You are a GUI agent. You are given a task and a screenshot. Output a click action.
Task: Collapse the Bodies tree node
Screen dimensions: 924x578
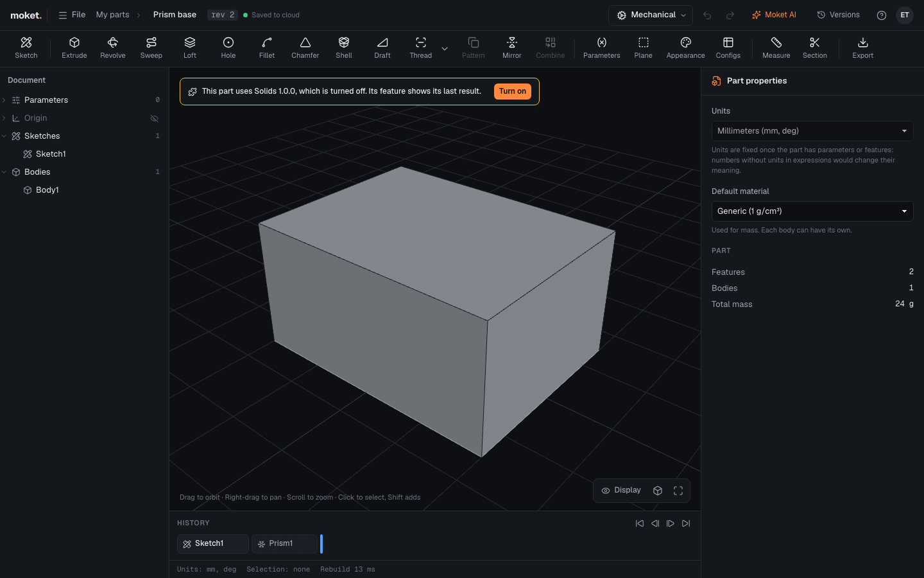[x=4, y=172]
